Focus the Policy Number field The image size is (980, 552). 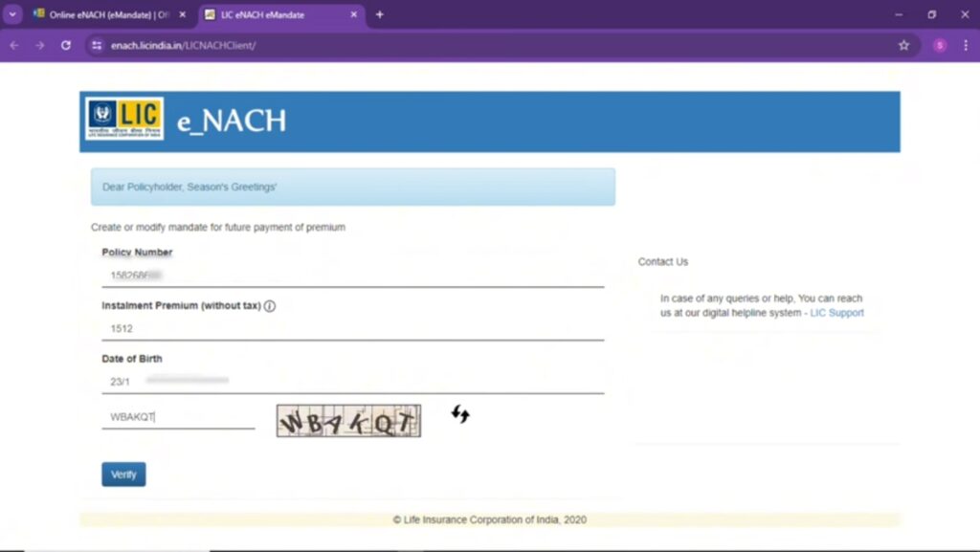[x=353, y=276]
